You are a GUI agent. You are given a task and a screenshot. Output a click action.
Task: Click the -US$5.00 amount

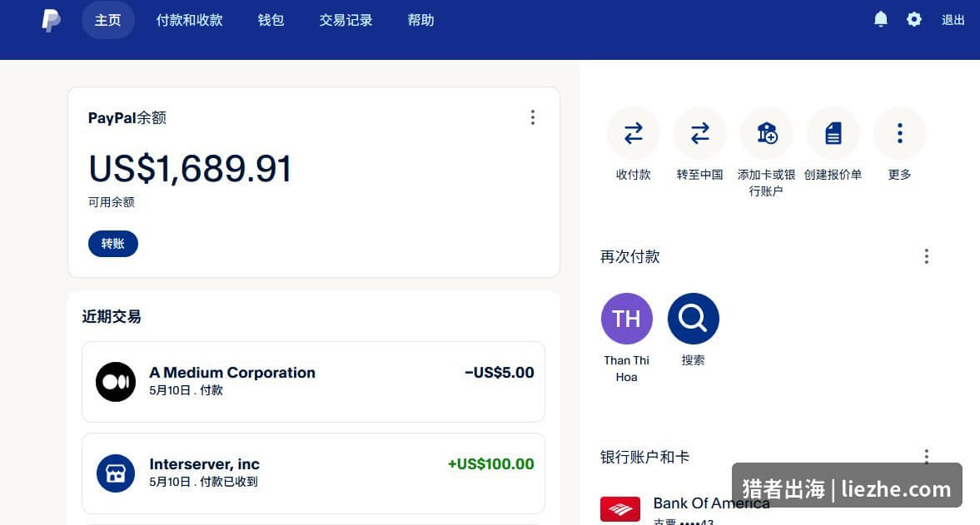tap(500, 373)
